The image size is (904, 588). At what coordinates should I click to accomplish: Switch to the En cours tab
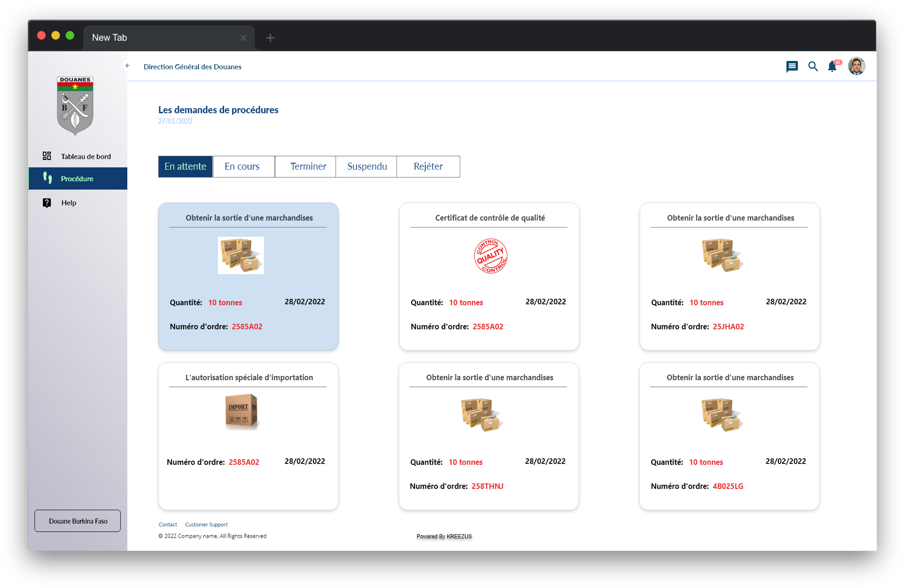[242, 167]
